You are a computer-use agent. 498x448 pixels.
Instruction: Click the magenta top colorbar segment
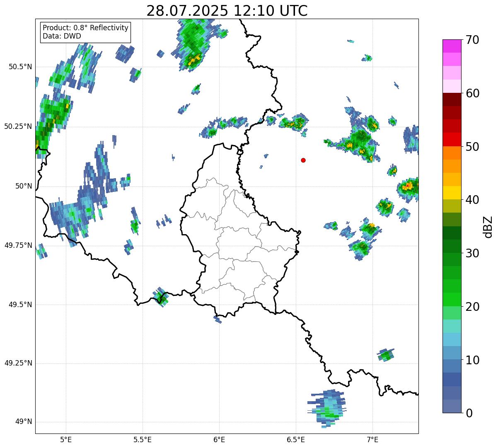452,46
